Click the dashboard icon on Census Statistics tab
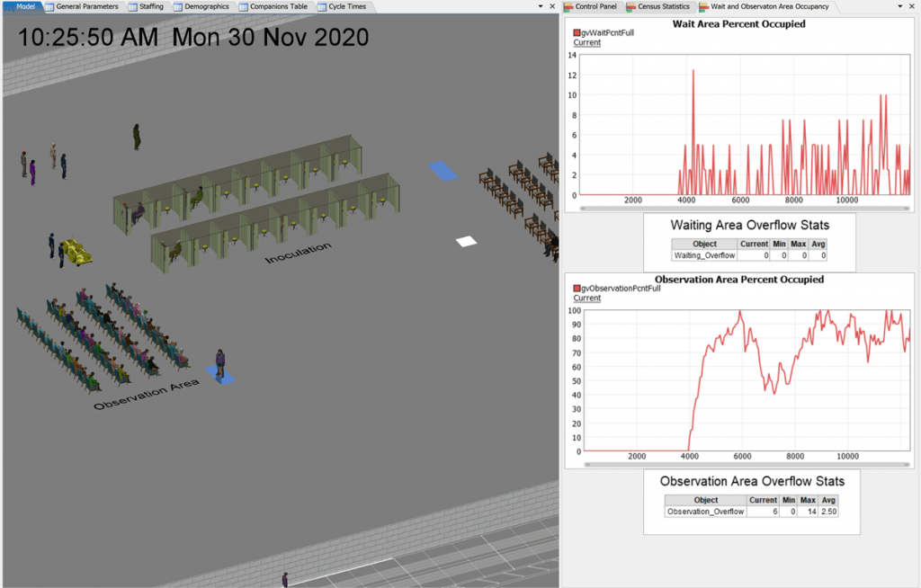The width and height of the screenshot is (921, 588). pos(631,5)
